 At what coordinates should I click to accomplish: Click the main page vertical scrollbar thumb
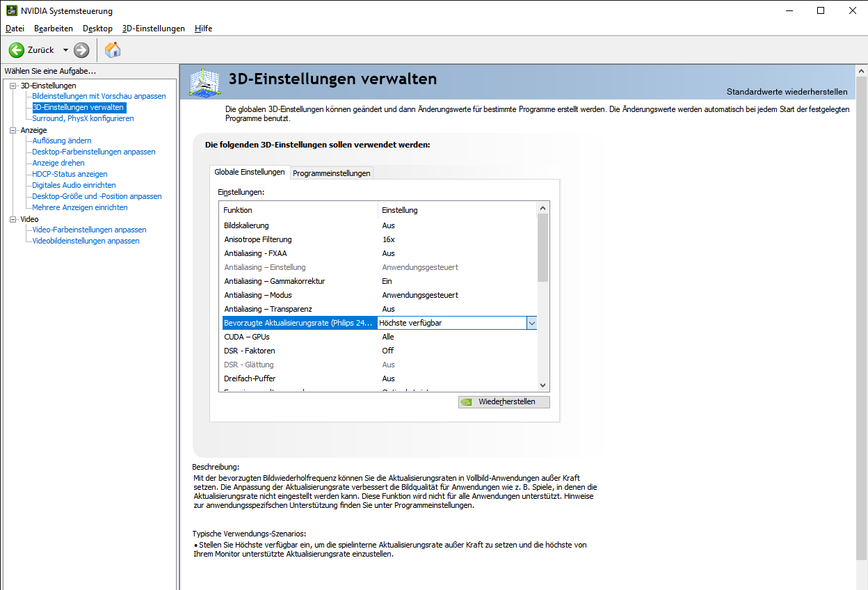(862, 319)
